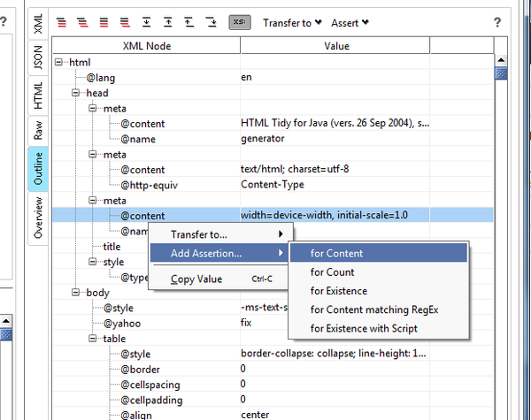The height and width of the screenshot is (420, 531).
Task: Toggle the gray XS button in toolbar
Action: tap(239, 23)
